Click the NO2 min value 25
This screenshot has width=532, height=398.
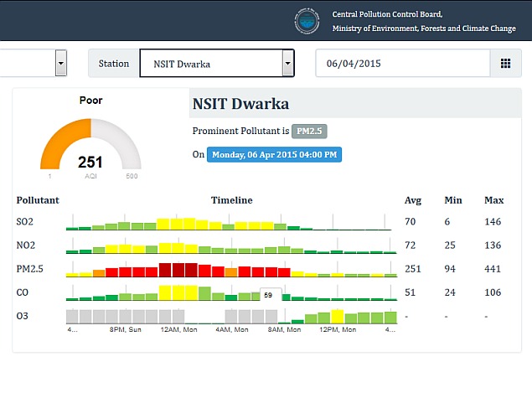450,246
